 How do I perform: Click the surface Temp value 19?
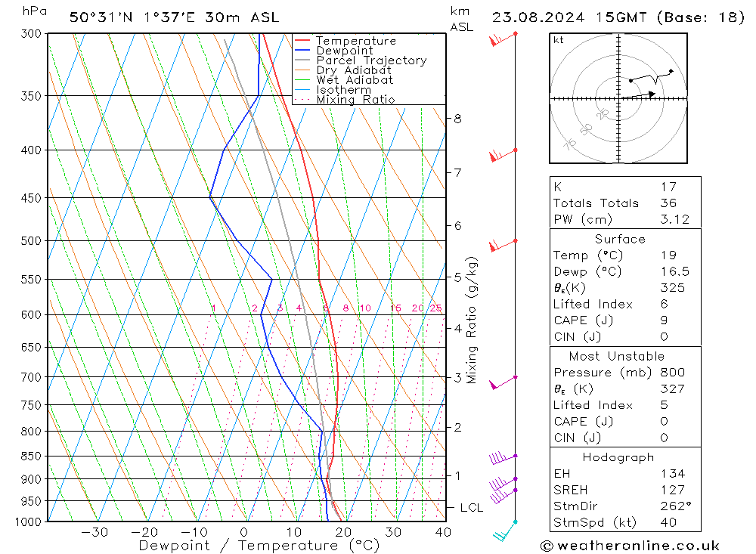coord(668,255)
